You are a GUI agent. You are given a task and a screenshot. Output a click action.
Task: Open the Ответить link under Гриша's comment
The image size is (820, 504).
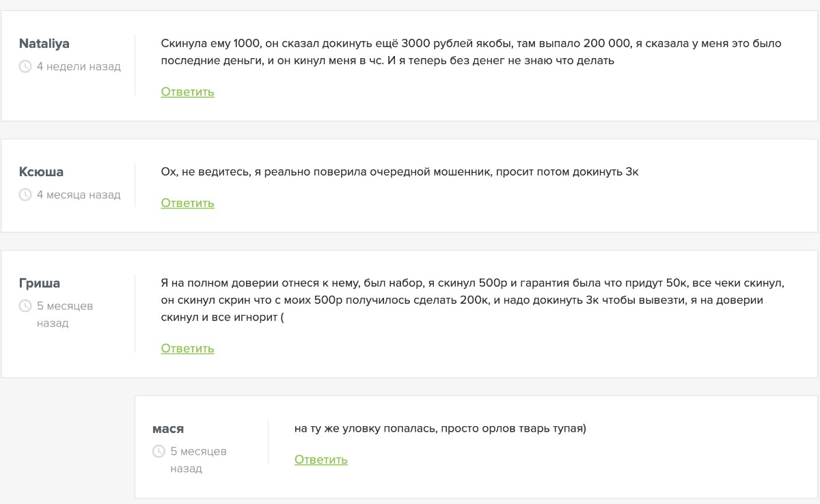pos(187,348)
